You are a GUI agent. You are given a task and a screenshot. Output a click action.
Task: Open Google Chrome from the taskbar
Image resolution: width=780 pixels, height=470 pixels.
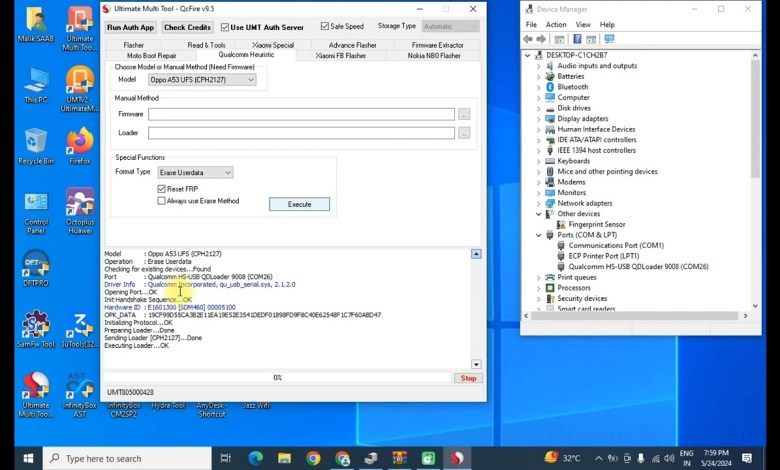[313, 458]
